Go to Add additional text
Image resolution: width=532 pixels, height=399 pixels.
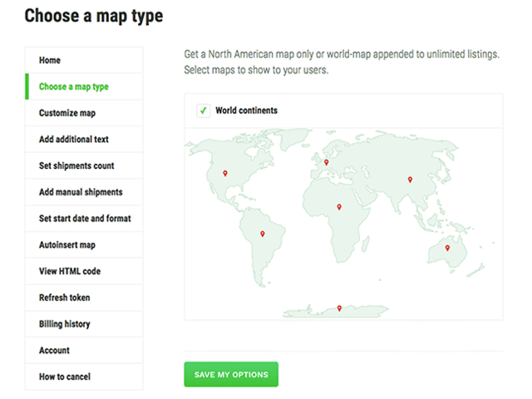[x=73, y=140]
